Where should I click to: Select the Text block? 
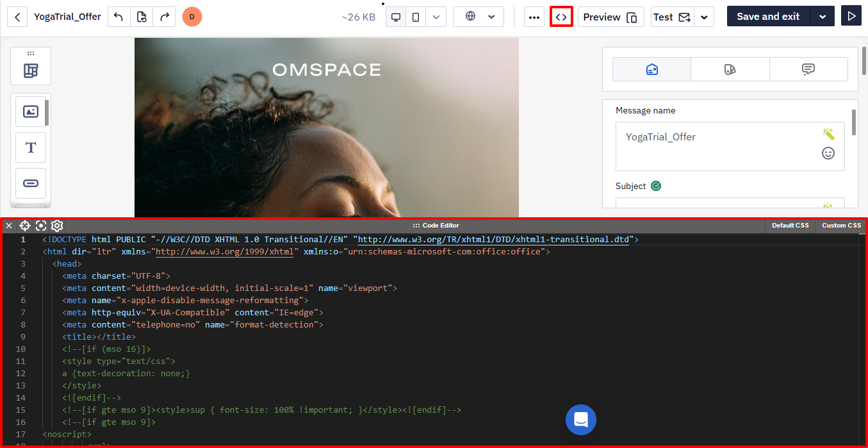[31, 147]
